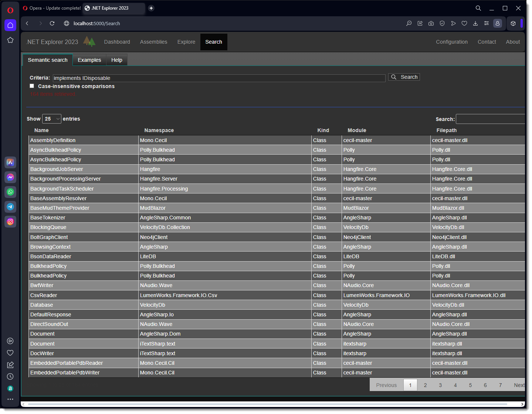Open the Show entries dropdown
Viewport: 532px width, 414px height.
52,119
